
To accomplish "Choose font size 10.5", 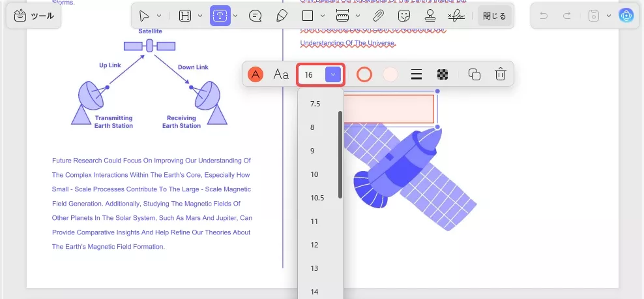I will 320,198.
